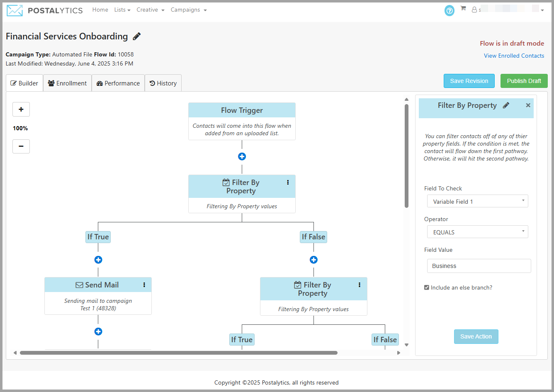The height and width of the screenshot is (392, 554).
Task: Open the Operator EQUALS dropdown
Action: pyautogui.click(x=478, y=232)
